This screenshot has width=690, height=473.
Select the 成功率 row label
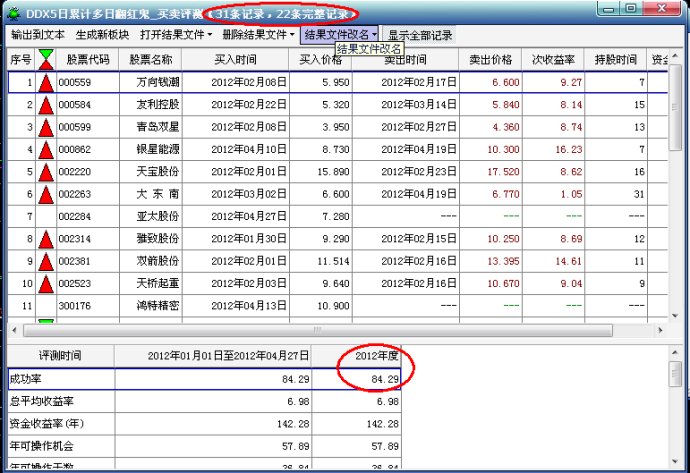(x=61, y=379)
